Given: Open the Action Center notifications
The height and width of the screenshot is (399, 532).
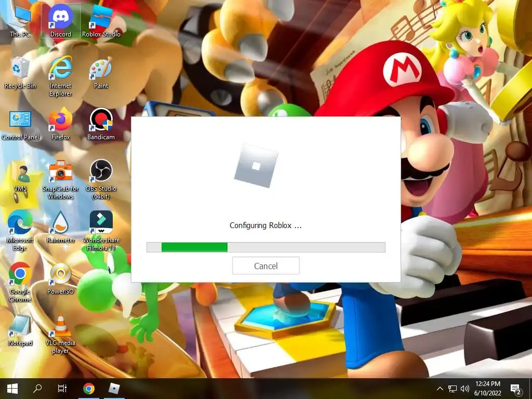Looking at the screenshot, I should coord(516,389).
